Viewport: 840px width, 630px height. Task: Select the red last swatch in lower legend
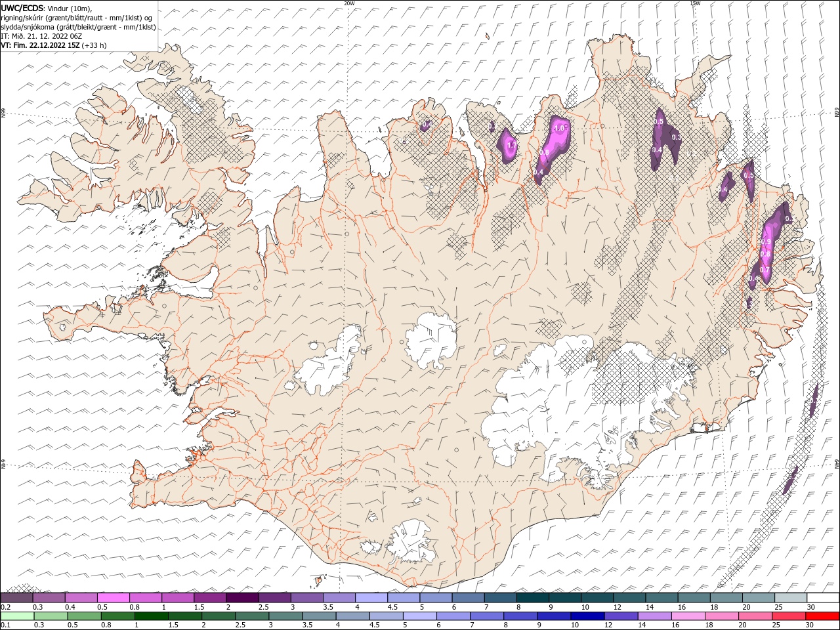823,616
